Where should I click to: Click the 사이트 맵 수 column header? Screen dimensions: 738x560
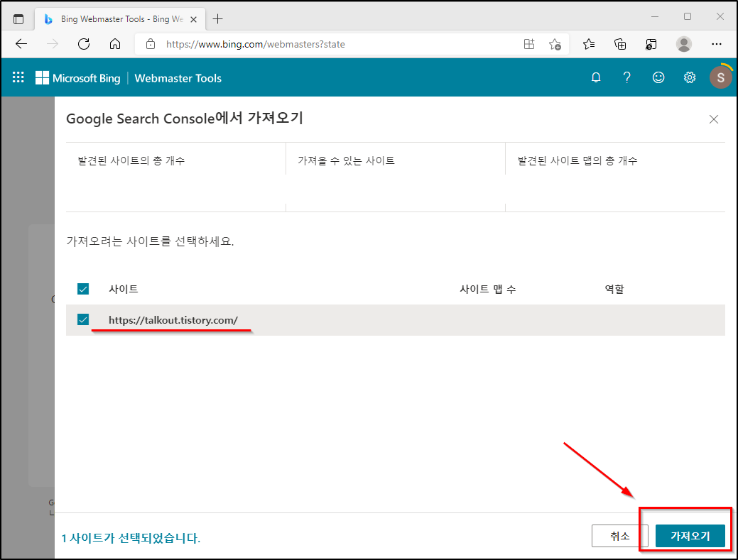487,289
